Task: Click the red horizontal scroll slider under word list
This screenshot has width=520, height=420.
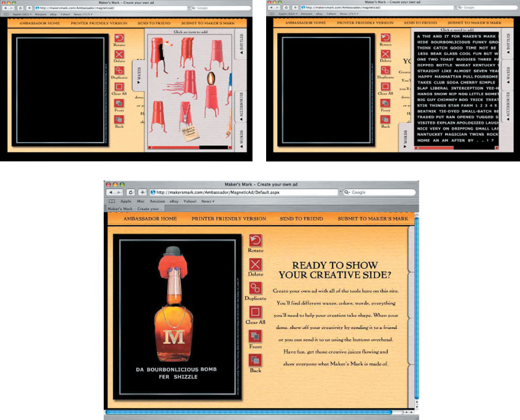Action: coord(436,148)
